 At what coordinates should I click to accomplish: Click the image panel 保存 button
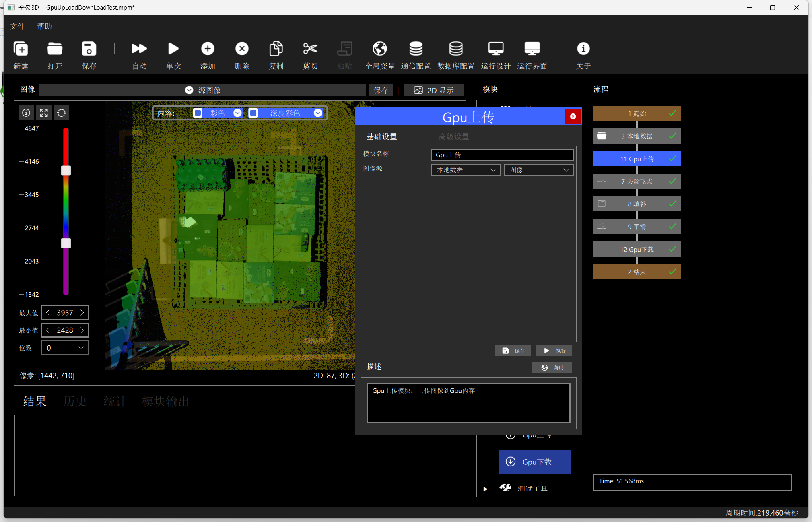(x=381, y=90)
